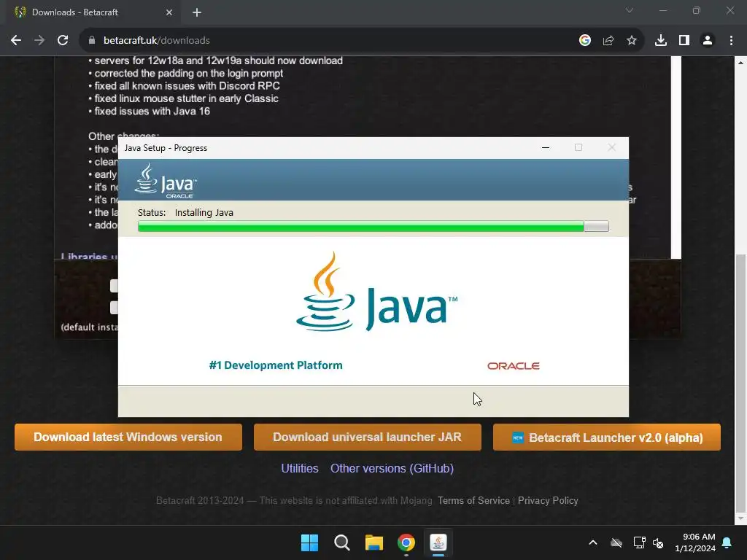View site info via lock icon

(x=92, y=41)
